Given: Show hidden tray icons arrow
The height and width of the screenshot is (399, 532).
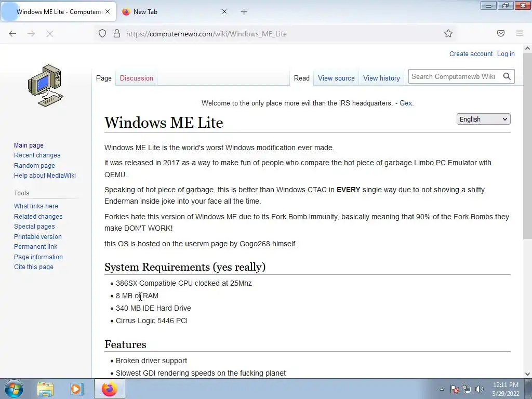Looking at the screenshot, I should pos(442,390).
